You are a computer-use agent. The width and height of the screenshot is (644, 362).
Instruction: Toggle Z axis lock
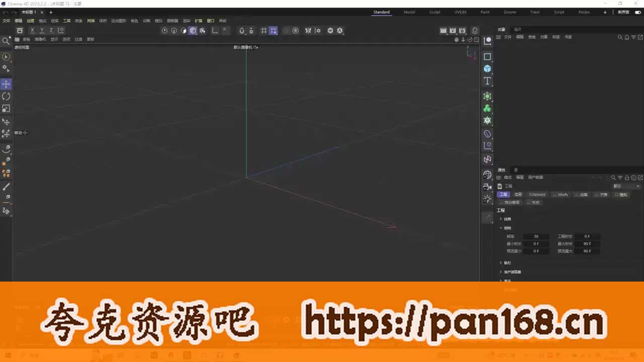pyautogui.click(x=51, y=31)
